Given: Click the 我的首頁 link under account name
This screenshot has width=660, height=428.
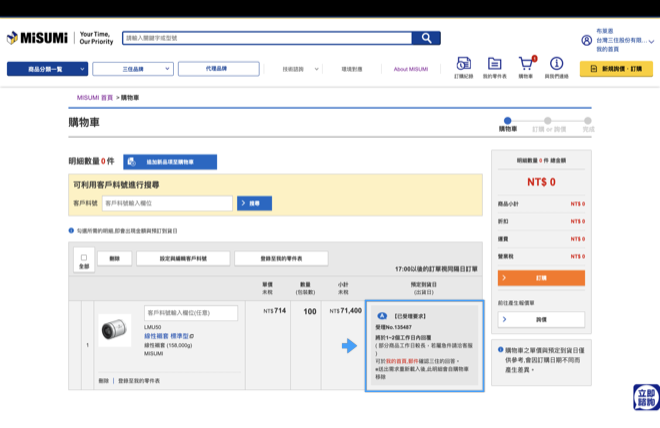Looking at the screenshot, I should click(x=607, y=49).
